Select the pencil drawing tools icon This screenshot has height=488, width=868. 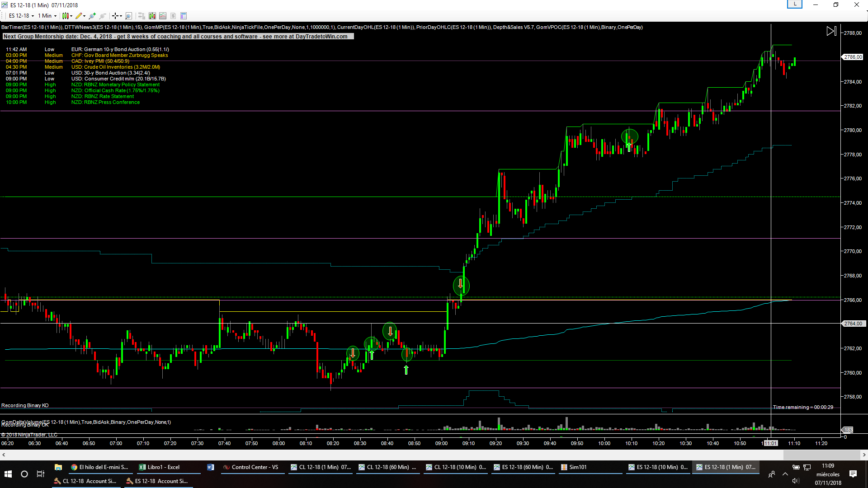point(79,16)
